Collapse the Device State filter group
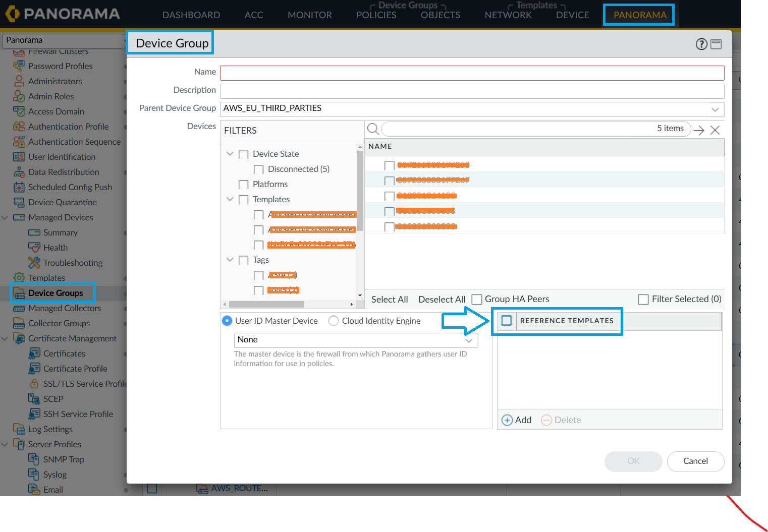The height and width of the screenshot is (532, 768). (230, 154)
